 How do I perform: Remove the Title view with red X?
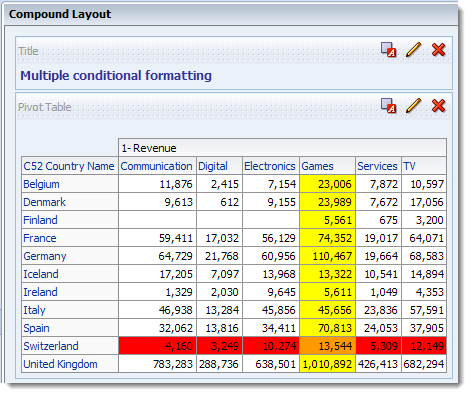point(438,50)
